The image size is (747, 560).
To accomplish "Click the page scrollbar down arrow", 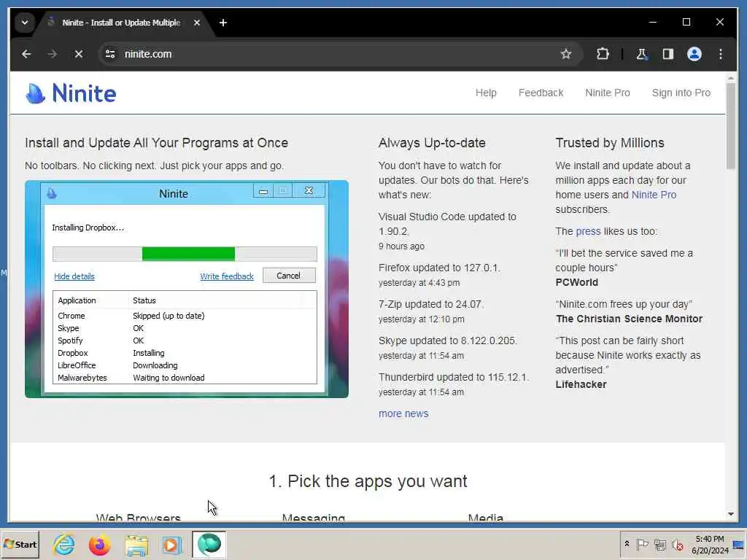I will coord(731,514).
